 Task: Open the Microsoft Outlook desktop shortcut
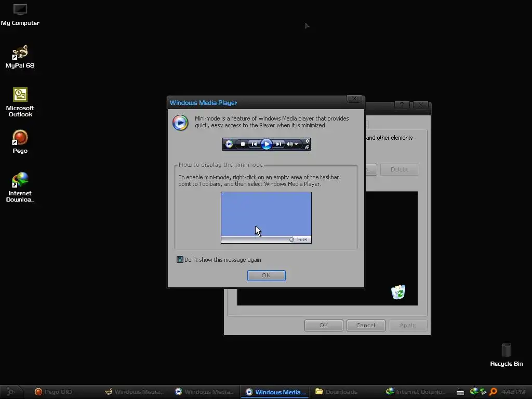tap(20, 102)
